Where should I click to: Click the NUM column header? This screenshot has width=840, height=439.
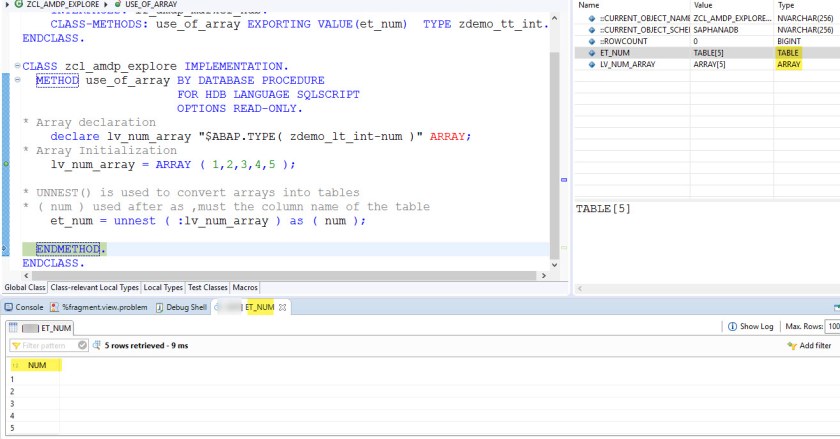[37, 365]
